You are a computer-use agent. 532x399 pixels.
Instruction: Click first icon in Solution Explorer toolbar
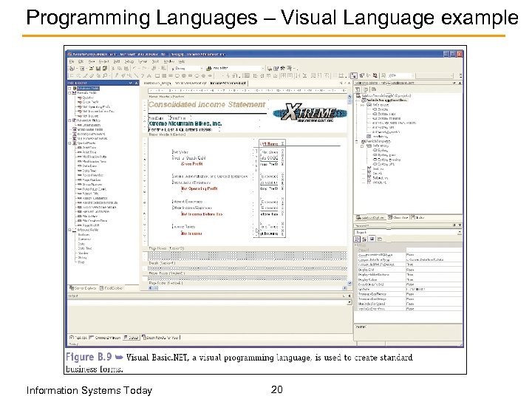[x=358, y=89]
